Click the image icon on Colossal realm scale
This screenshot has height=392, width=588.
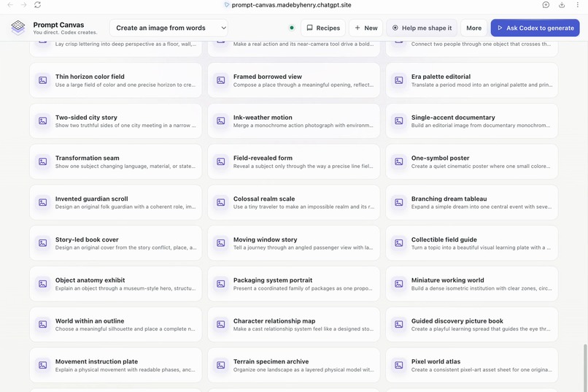[x=221, y=202]
